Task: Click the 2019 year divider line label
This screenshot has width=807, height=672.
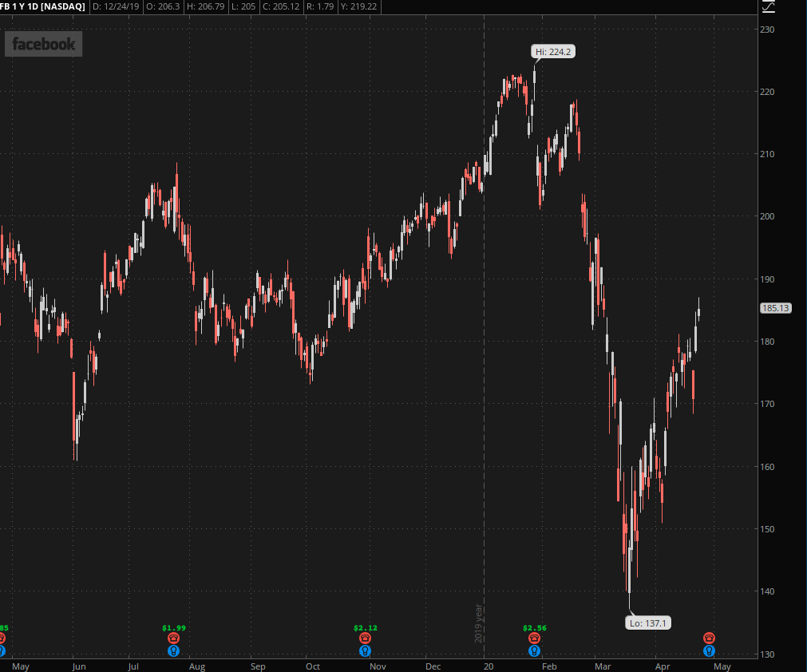Action: 479,623
